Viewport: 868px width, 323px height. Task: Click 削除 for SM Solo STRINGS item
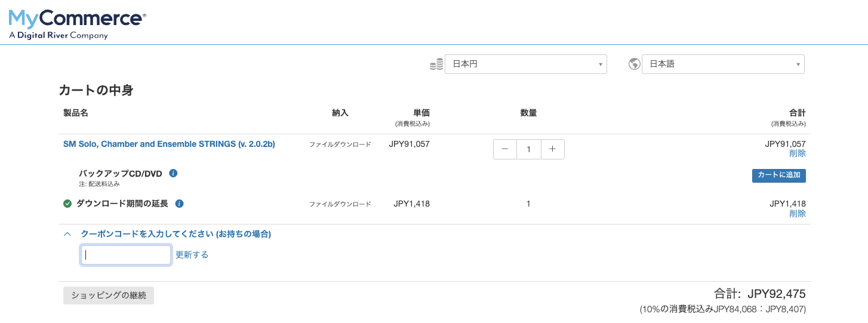(x=798, y=153)
